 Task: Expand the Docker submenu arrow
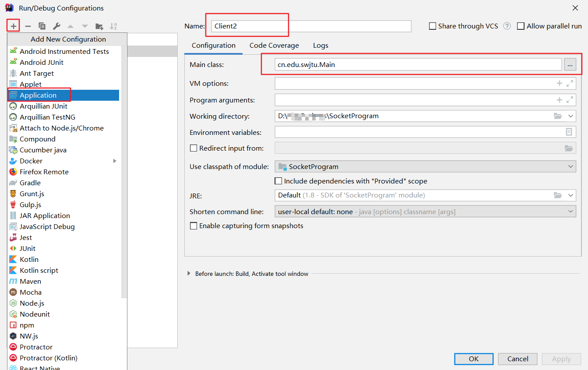pyautogui.click(x=115, y=161)
